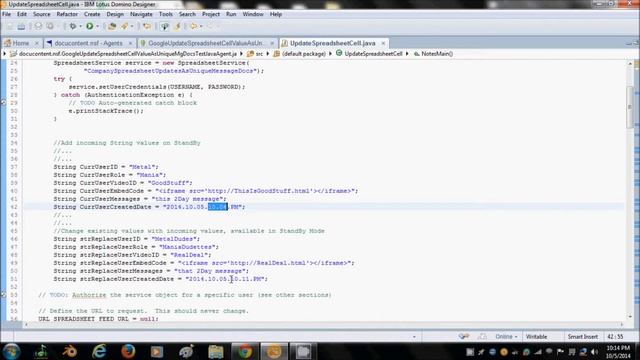Open the Run icon dropdown arrow
Screen dimensions: 640x360
[x=97, y=27]
